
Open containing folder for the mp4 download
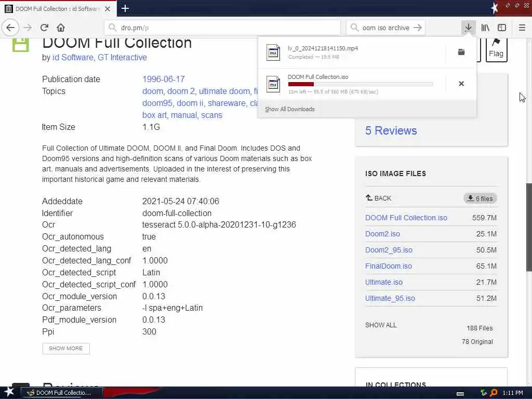pyautogui.click(x=461, y=52)
